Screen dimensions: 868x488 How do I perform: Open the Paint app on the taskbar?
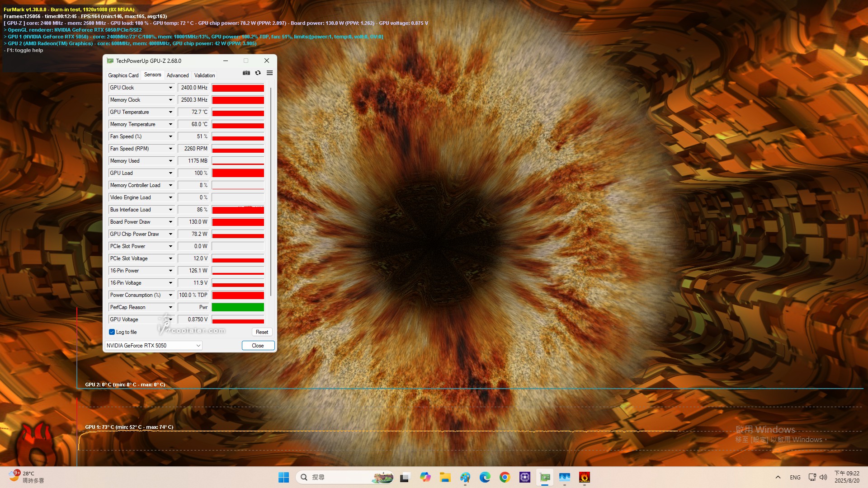(x=465, y=477)
